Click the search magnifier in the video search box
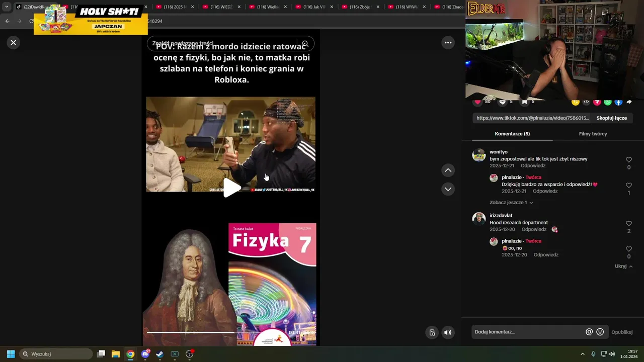644x362 pixels. [x=305, y=44]
